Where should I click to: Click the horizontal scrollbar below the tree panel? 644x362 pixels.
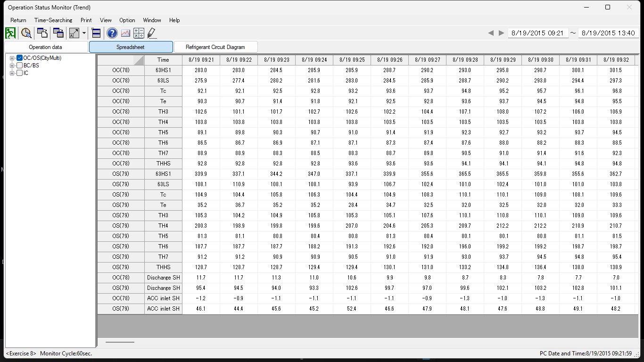pos(120,343)
